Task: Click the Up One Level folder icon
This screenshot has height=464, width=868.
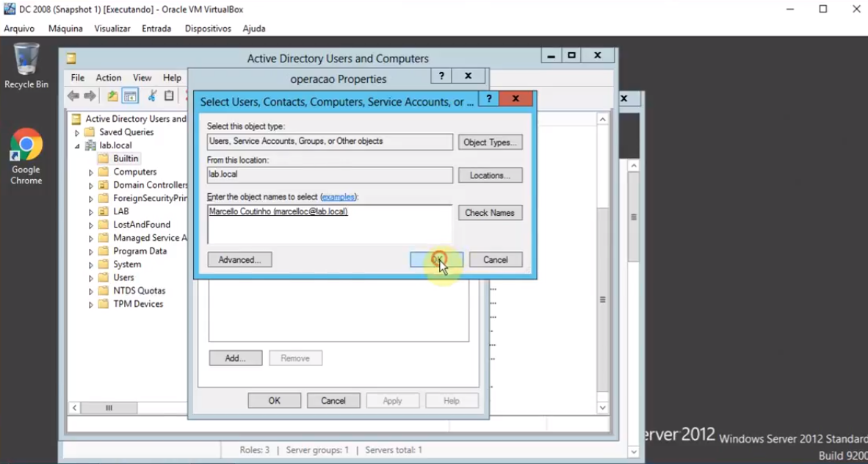Action: 112,95
